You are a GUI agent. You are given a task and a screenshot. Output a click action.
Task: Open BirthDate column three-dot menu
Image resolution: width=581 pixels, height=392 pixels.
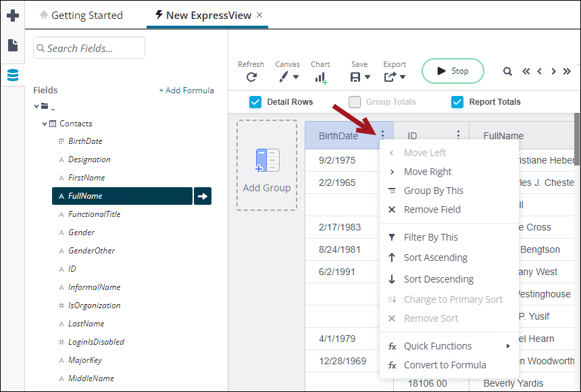[x=383, y=134]
